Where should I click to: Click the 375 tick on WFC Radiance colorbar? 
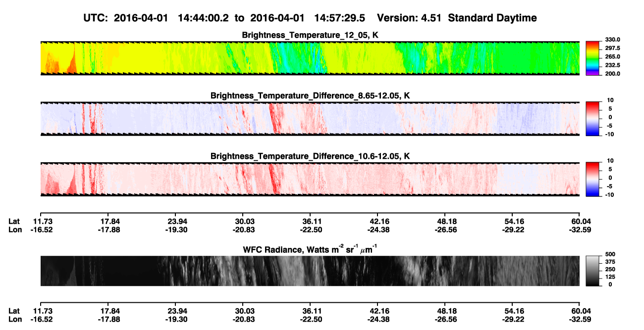click(x=610, y=262)
